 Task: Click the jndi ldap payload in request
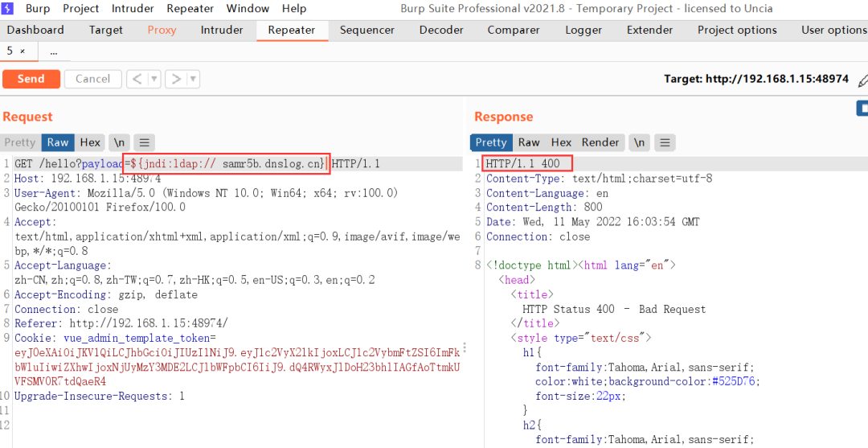[227, 164]
